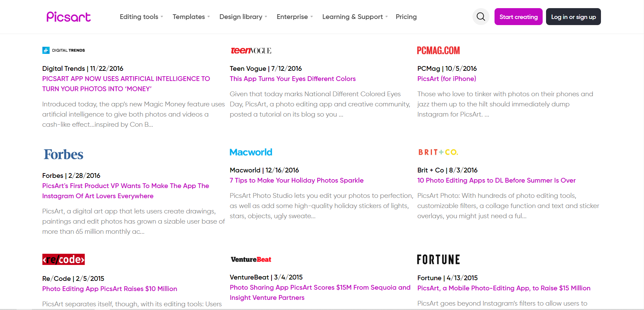Click the Macworld logo

251,152
